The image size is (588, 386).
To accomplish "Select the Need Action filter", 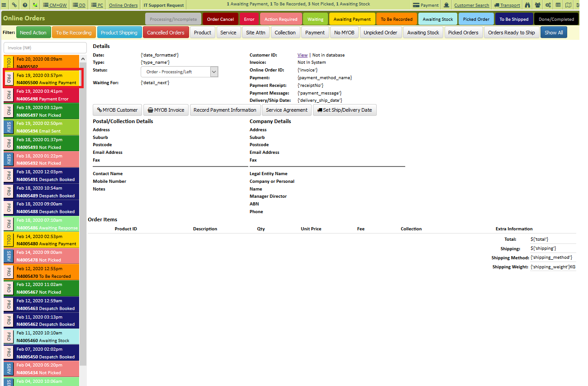I will pyautogui.click(x=33, y=33).
